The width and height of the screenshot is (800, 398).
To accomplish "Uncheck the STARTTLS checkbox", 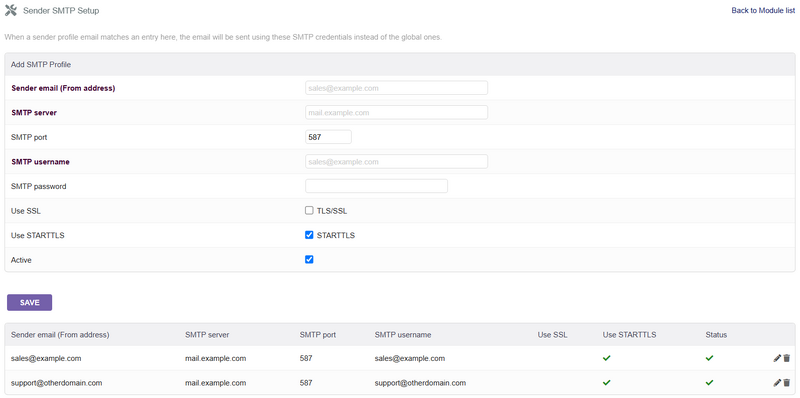I will [x=309, y=235].
